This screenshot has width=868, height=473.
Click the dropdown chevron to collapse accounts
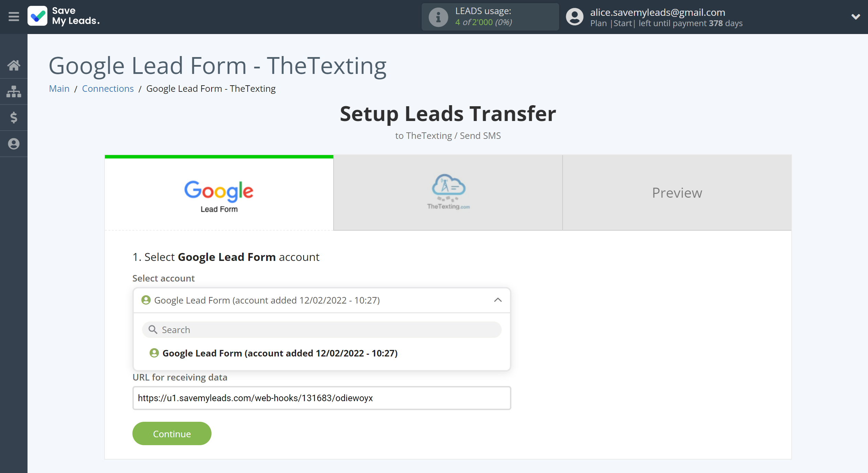[498, 300]
